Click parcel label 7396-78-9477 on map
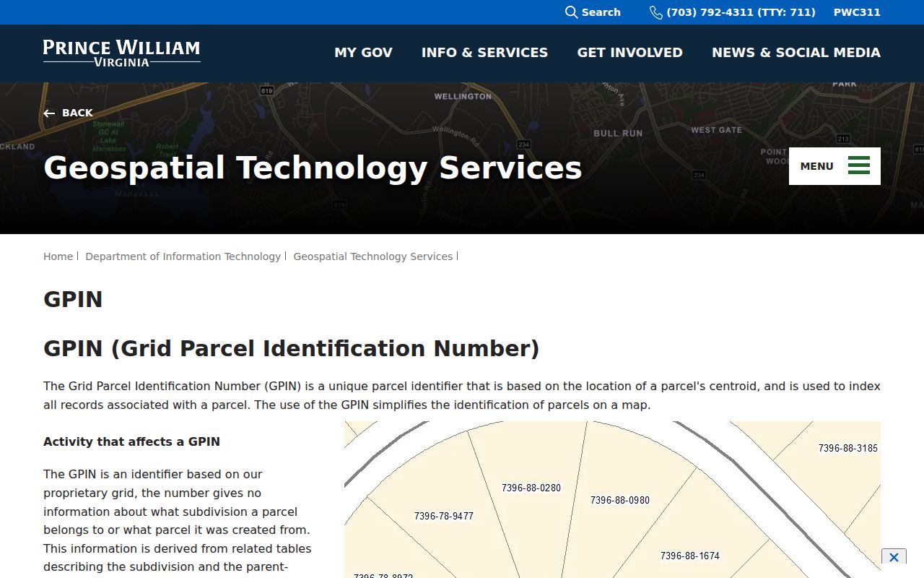The image size is (924, 578). 444,516
